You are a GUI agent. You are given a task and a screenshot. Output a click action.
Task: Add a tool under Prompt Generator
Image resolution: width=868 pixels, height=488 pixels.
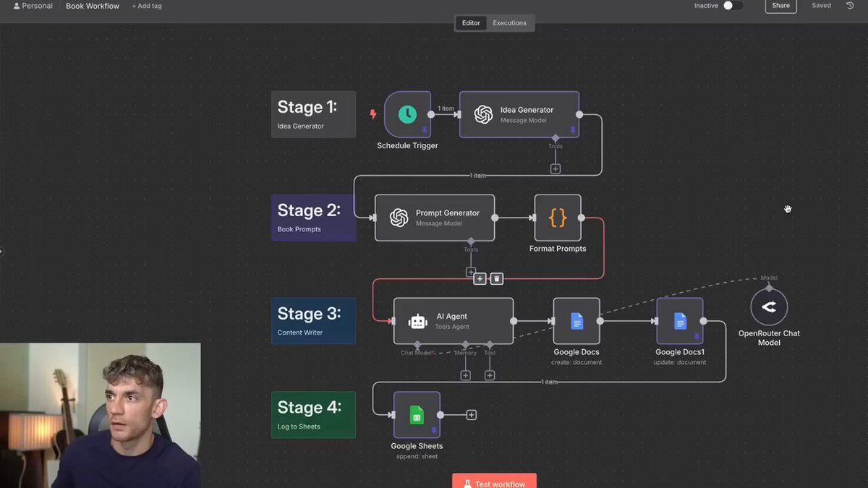(471, 272)
